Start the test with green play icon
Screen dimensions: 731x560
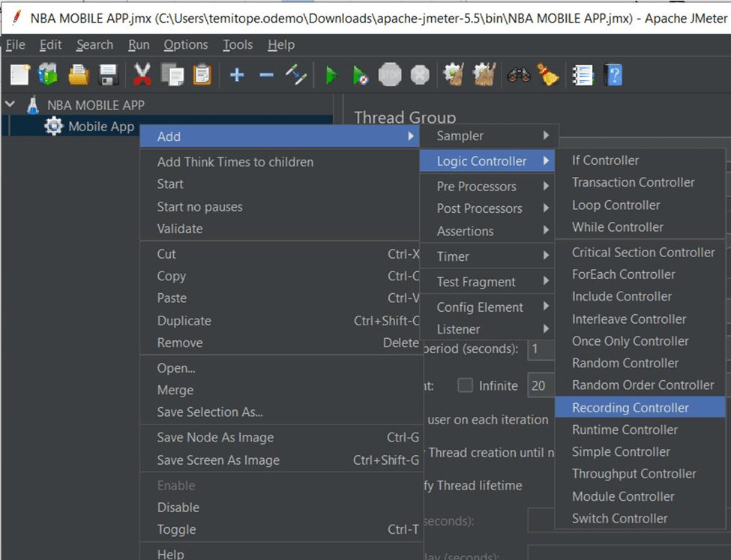331,75
